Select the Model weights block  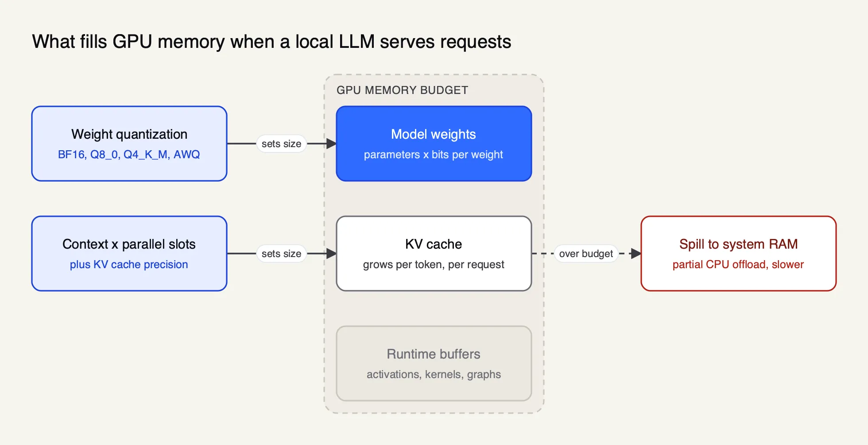click(x=434, y=144)
